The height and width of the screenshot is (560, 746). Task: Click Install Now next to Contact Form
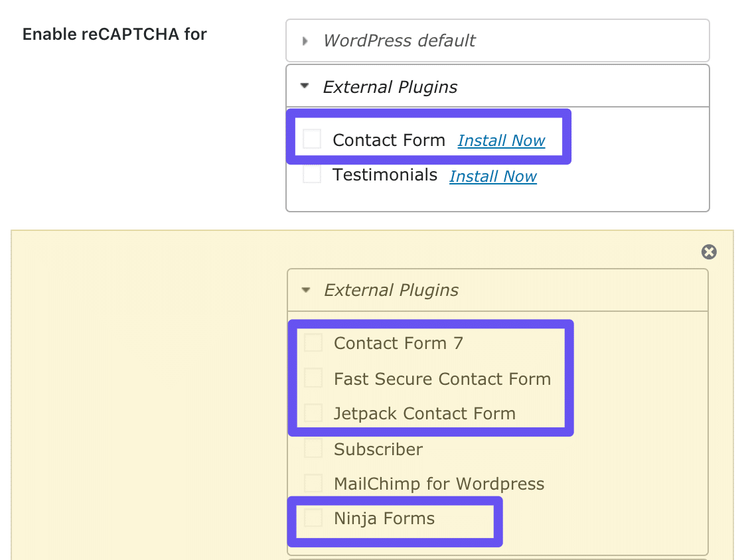point(501,140)
